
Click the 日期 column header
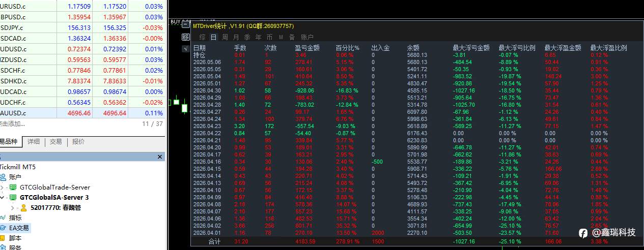pos(200,48)
